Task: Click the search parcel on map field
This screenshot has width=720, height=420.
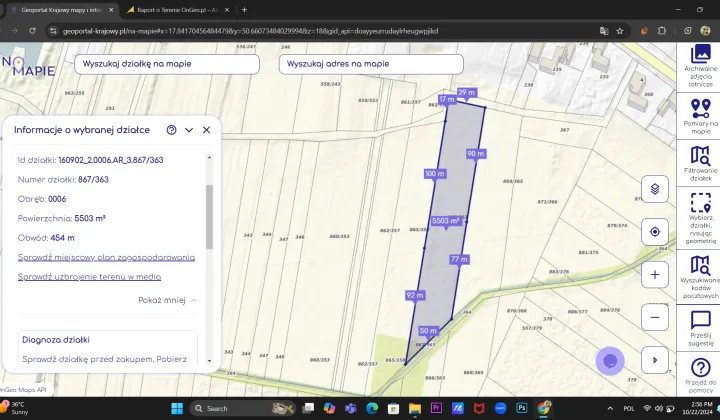Action: click(x=166, y=64)
